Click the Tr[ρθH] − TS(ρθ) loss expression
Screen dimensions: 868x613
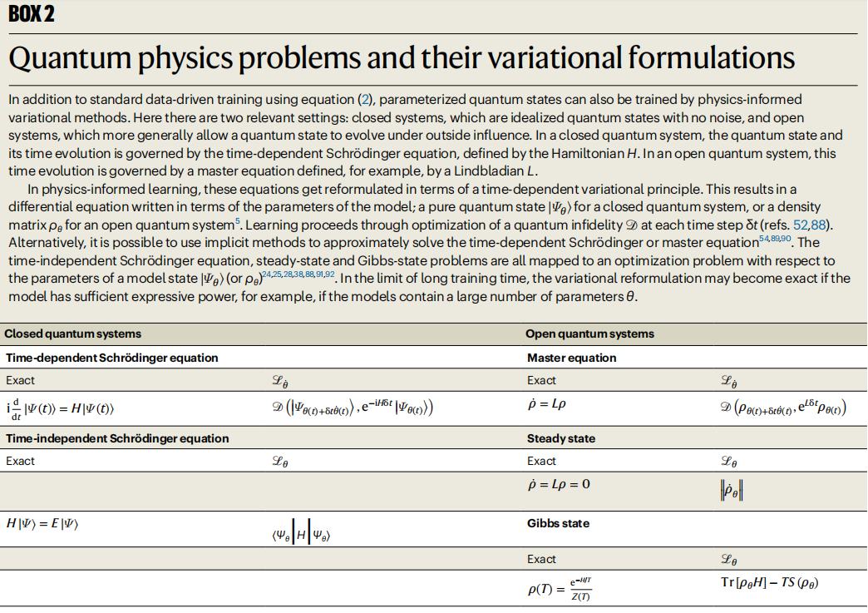[x=769, y=582]
